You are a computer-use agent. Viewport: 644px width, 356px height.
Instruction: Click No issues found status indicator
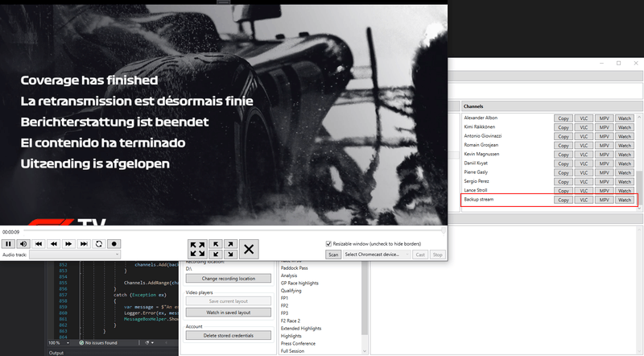pos(98,342)
